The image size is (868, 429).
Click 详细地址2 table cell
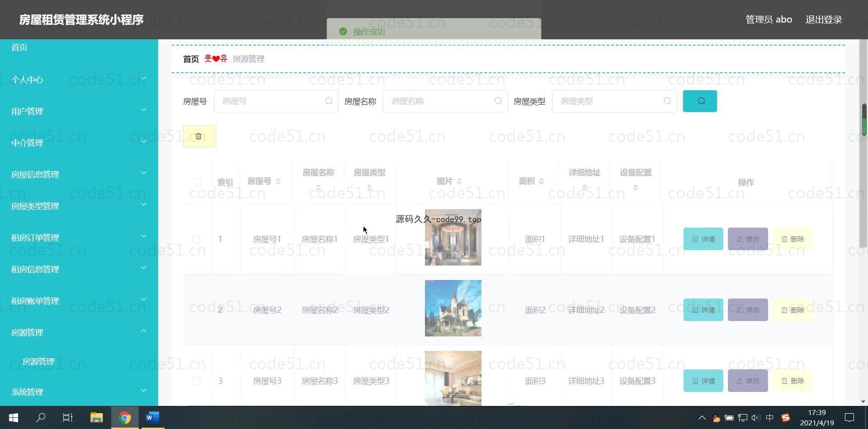click(586, 310)
